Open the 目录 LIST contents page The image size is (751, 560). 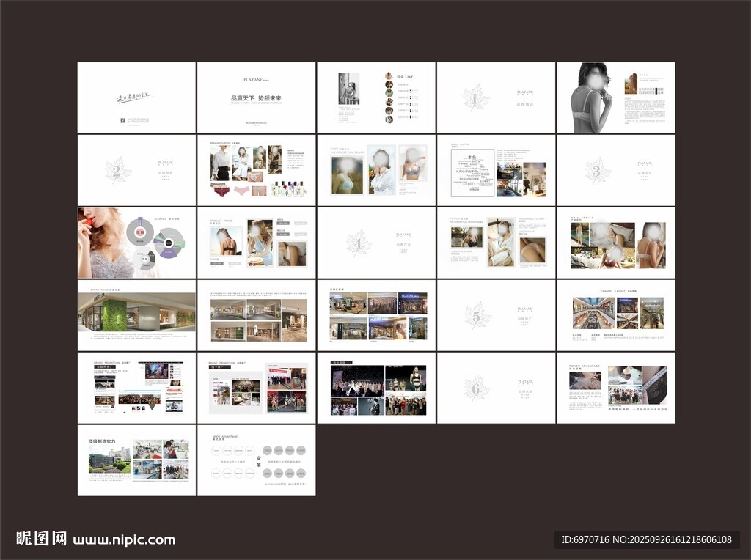(x=376, y=97)
